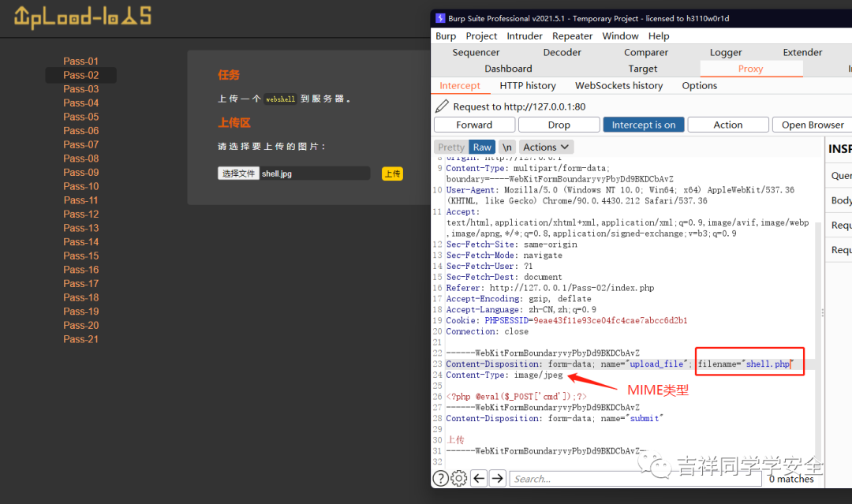
Task: Open the Pass-18 link
Action: point(81,297)
